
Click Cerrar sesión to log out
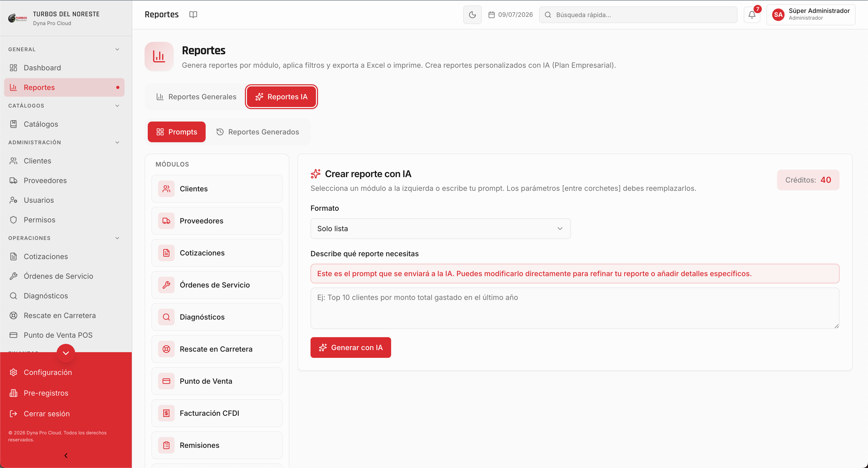(x=64, y=414)
